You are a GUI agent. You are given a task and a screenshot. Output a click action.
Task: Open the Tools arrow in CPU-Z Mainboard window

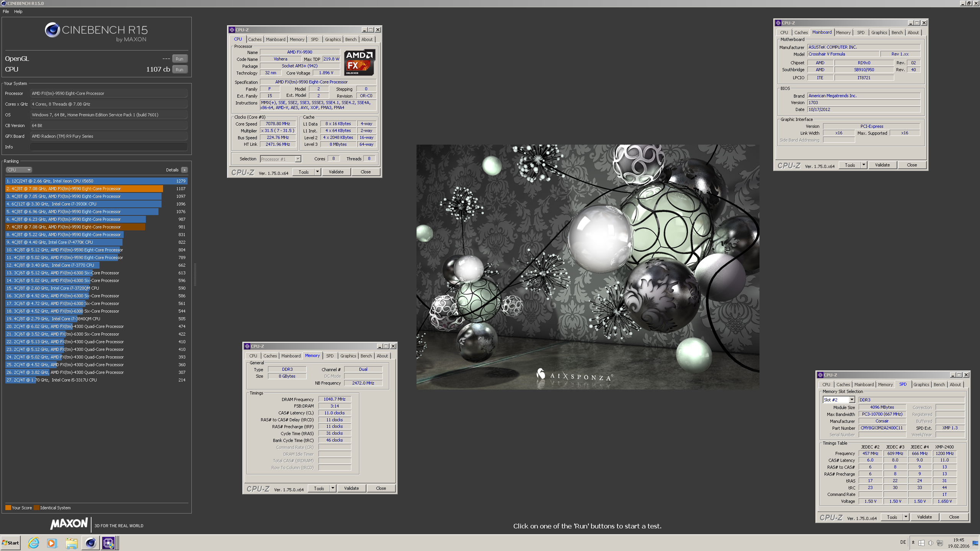pos(864,165)
